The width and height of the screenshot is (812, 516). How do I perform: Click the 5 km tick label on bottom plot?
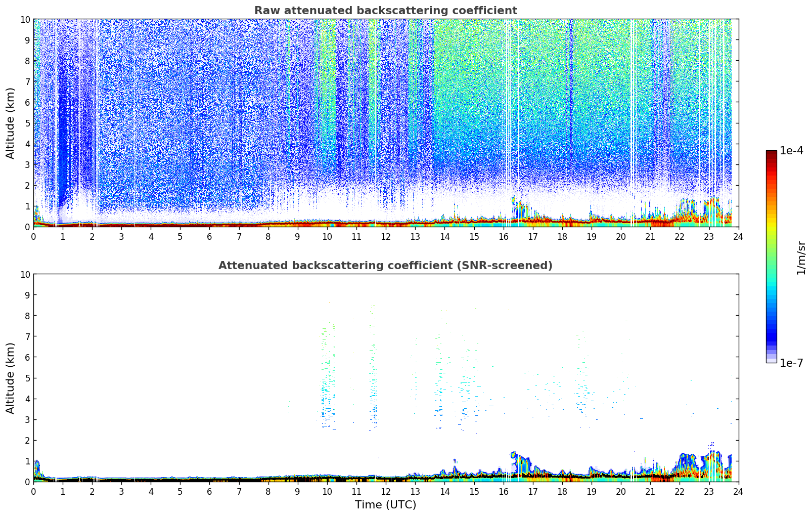pyautogui.click(x=27, y=378)
